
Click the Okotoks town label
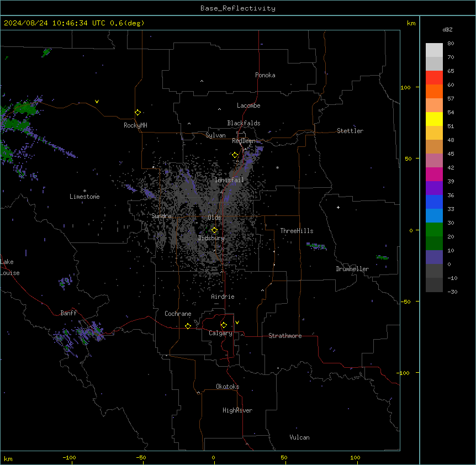(228, 387)
